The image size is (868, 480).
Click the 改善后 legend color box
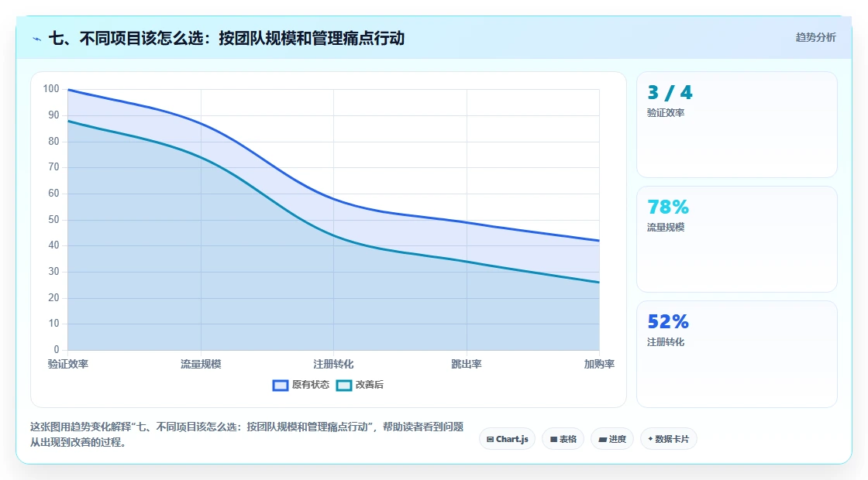[x=344, y=386]
